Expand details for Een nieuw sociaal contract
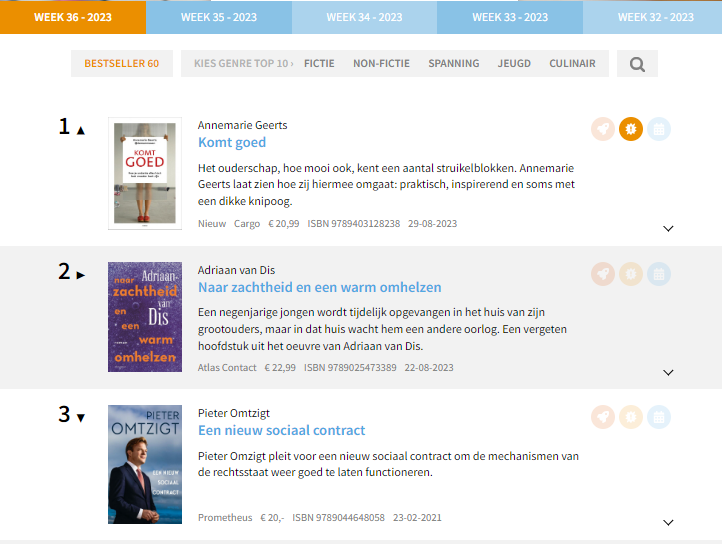722x544 pixels. click(x=668, y=522)
